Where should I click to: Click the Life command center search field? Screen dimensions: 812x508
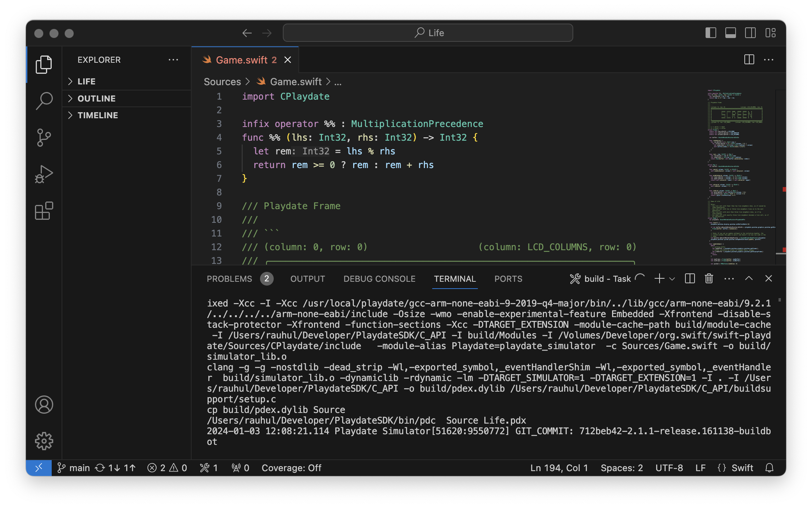coord(428,33)
